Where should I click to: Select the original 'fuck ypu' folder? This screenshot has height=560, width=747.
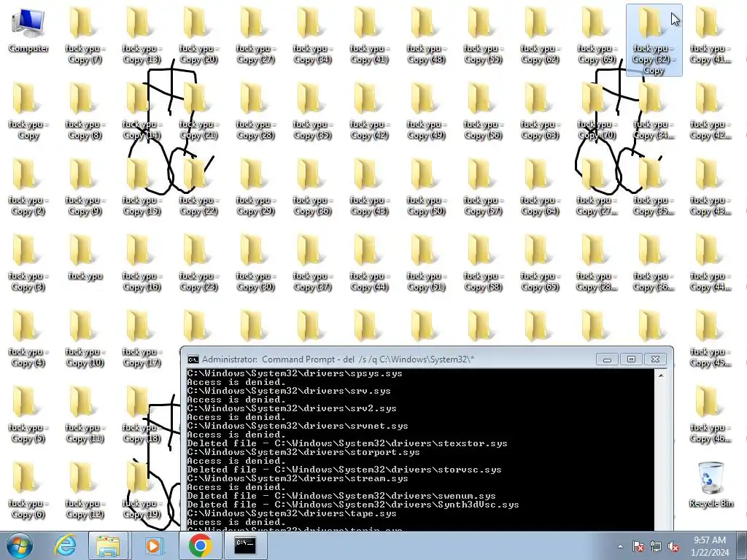pyautogui.click(x=85, y=258)
